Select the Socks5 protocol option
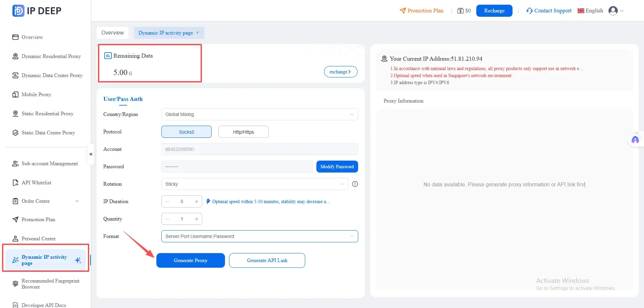644x308 pixels. pyautogui.click(x=186, y=132)
